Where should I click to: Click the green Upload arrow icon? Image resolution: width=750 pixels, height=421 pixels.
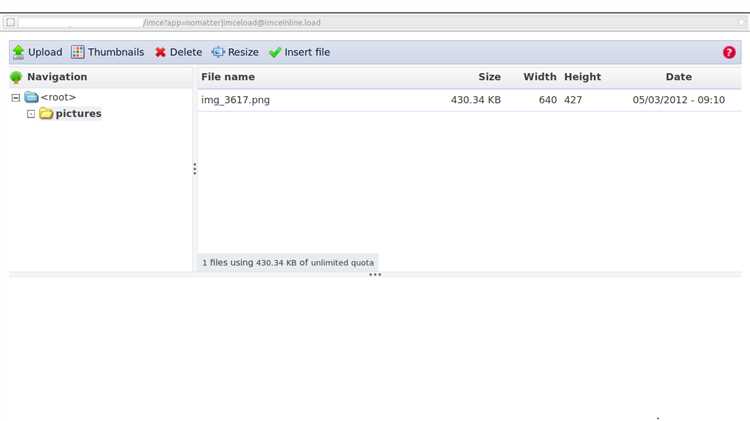pyautogui.click(x=18, y=52)
